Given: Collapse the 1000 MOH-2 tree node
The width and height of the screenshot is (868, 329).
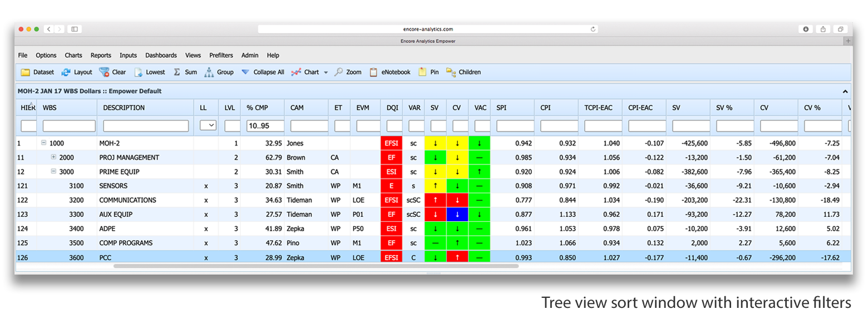Looking at the screenshot, I should tap(43, 143).
